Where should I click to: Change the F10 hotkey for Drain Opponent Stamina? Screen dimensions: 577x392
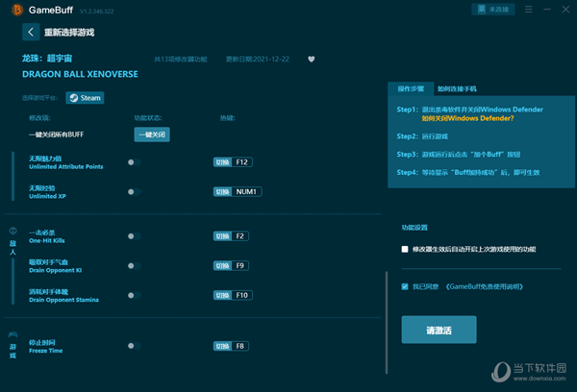(233, 295)
